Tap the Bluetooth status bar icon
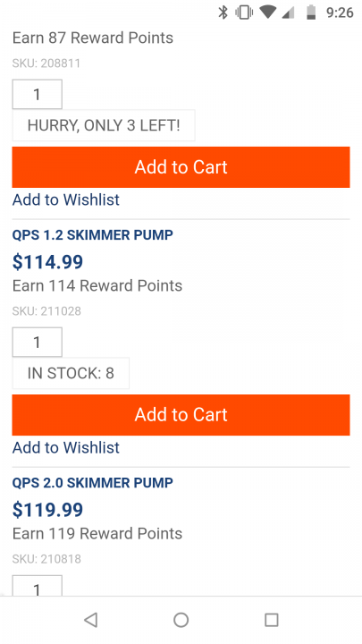 point(223,13)
